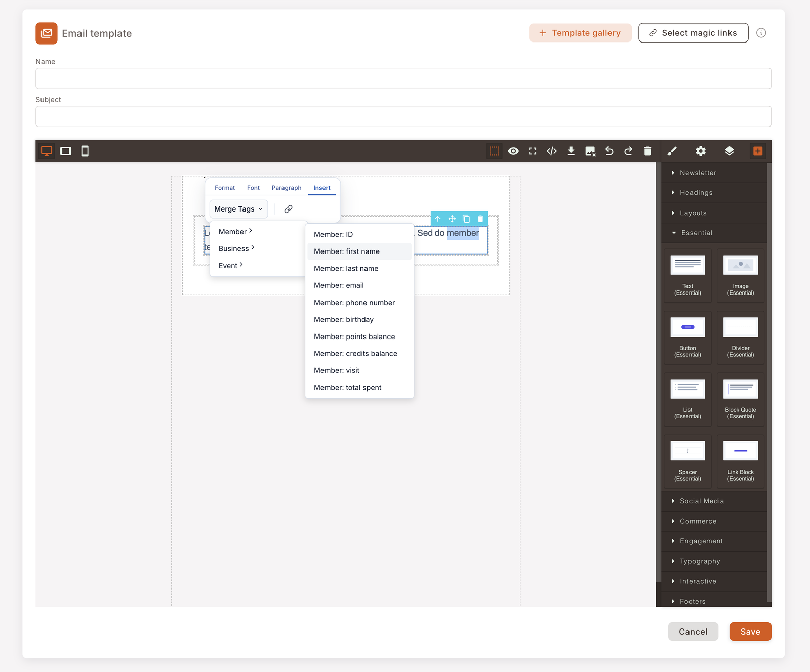Image resolution: width=810 pixels, height=672 pixels.
Task: Toggle images icon in editor toolbar
Action: point(590,151)
